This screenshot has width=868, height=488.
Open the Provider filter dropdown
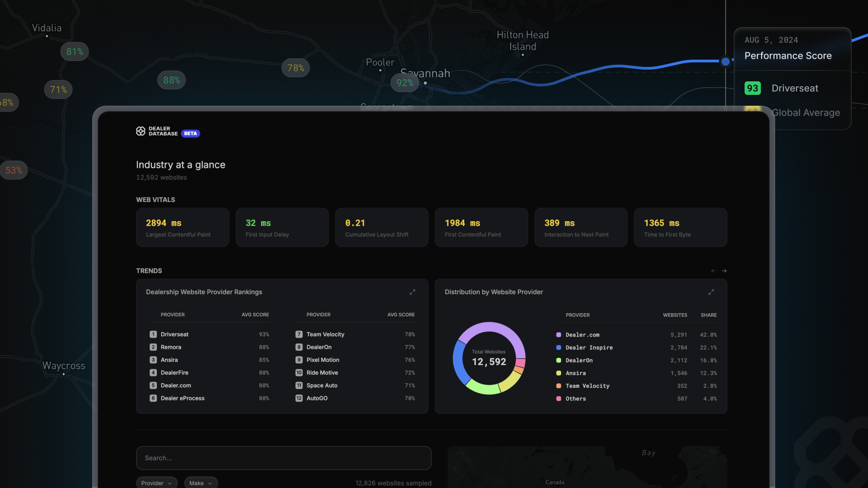click(x=156, y=483)
